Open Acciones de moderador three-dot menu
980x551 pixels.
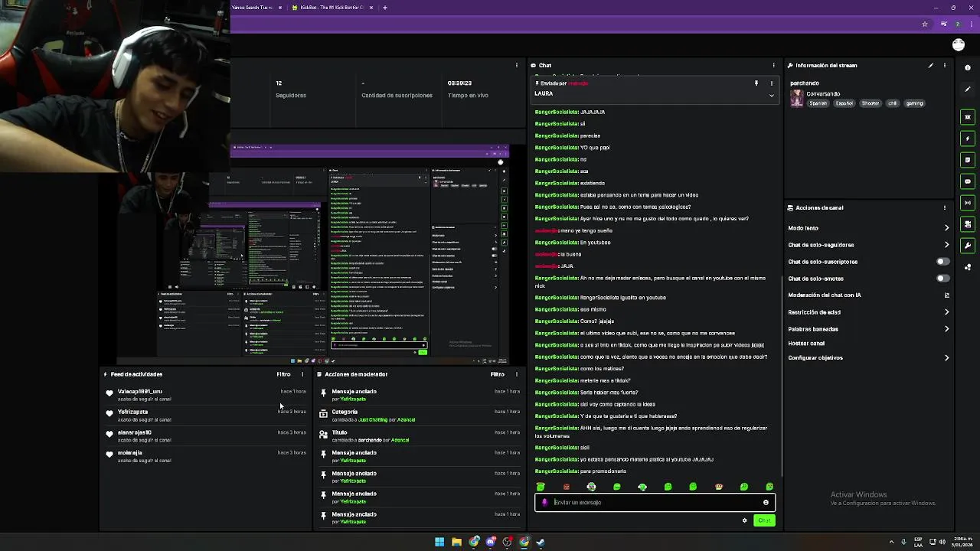[x=516, y=374]
